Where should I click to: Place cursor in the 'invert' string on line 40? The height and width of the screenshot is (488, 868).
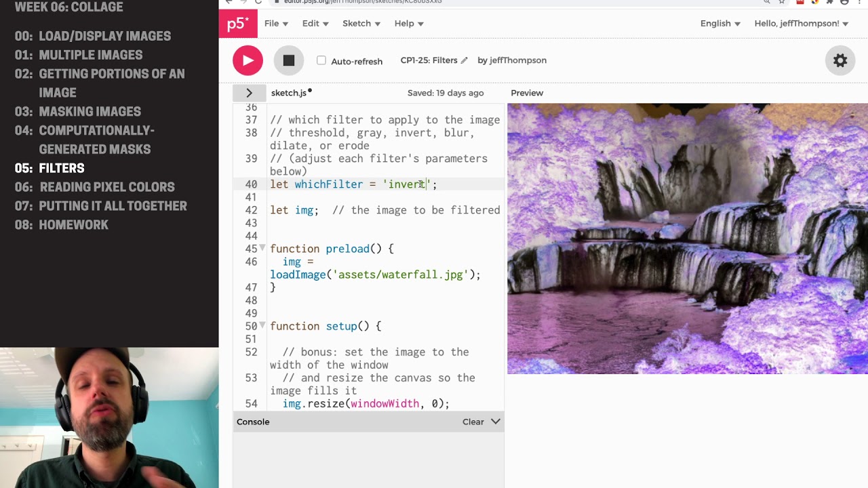[x=407, y=184]
